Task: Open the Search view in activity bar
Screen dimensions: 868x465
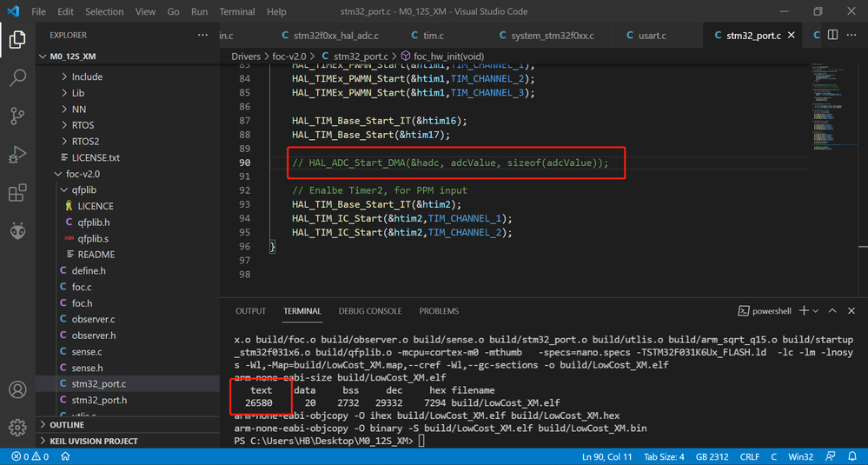Action: [17, 77]
